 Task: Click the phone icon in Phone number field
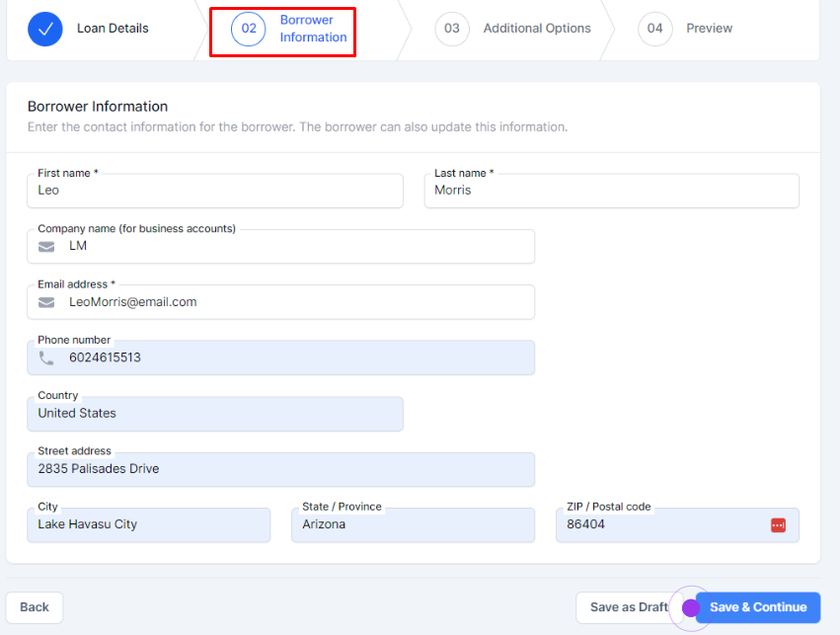tap(46, 357)
